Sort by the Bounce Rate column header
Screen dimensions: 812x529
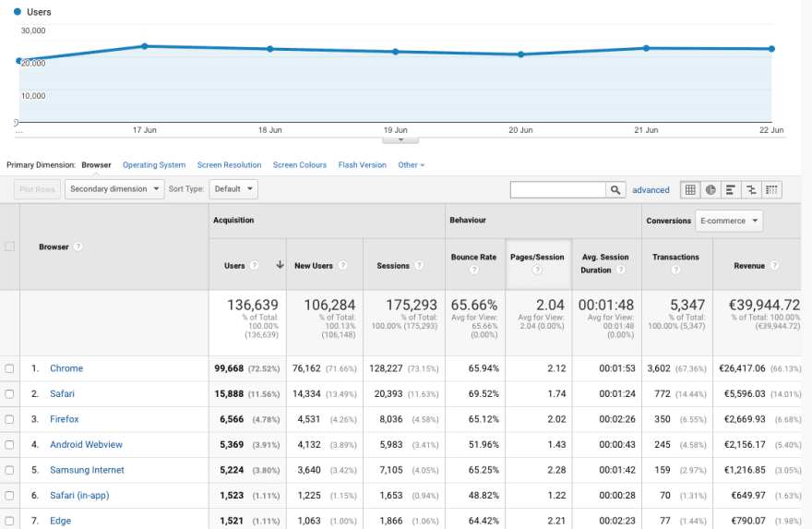pyautogui.click(x=473, y=257)
